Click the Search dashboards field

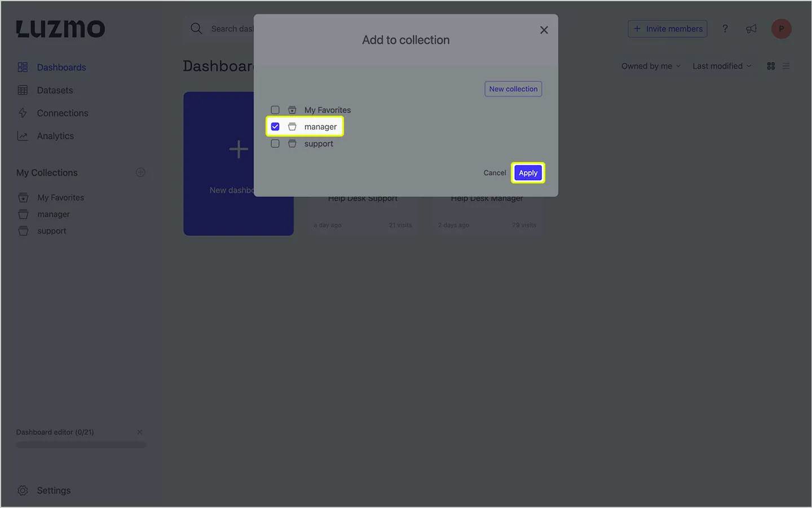tap(232, 29)
